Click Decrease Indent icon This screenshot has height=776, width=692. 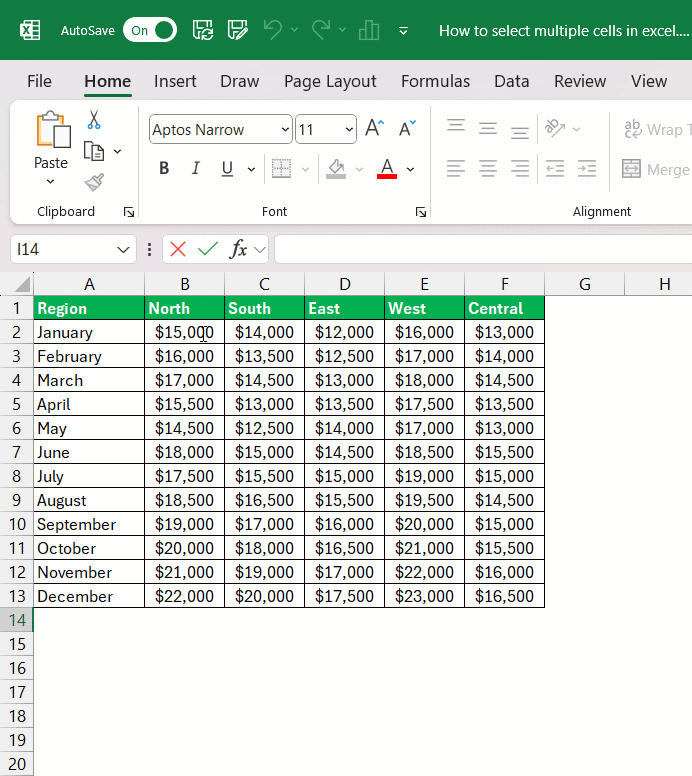click(555, 169)
